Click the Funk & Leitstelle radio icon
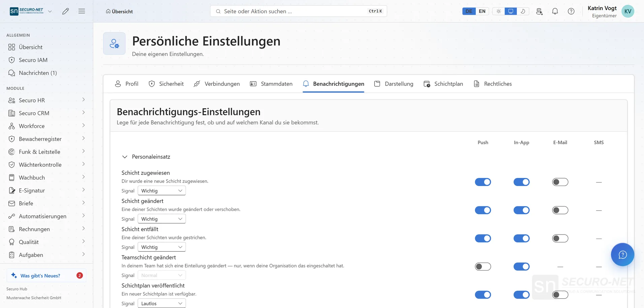644x308 pixels. (x=12, y=152)
